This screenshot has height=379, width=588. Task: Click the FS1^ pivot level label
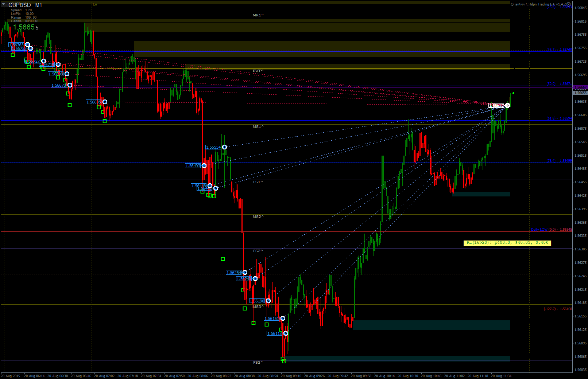258,182
